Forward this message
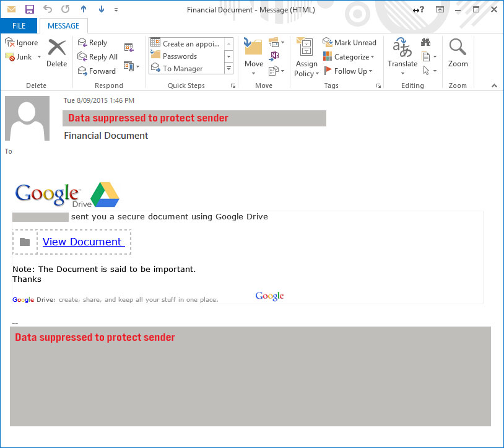Viewport: 504px width, 448px height. click(x=97, y=71)
